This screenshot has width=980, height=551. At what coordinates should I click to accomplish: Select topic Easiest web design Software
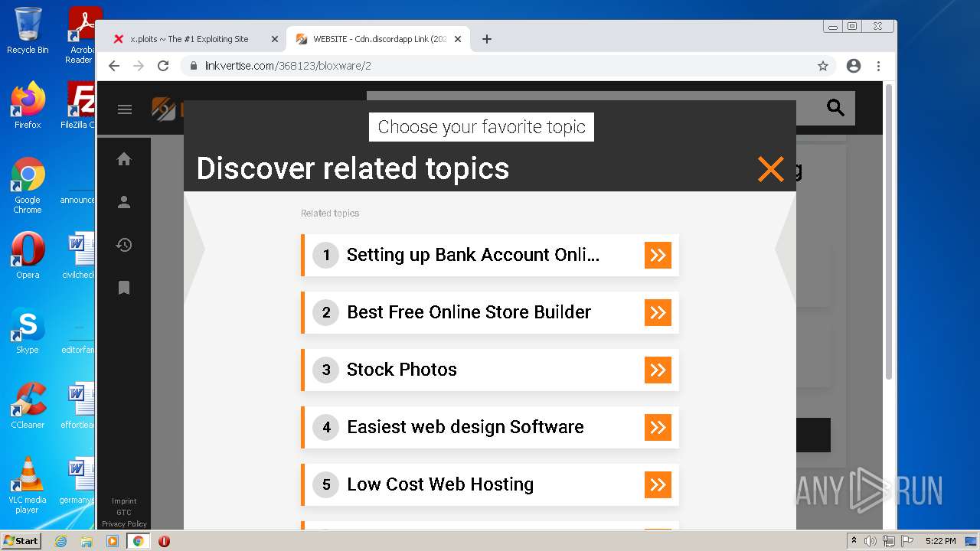point(490,427)
